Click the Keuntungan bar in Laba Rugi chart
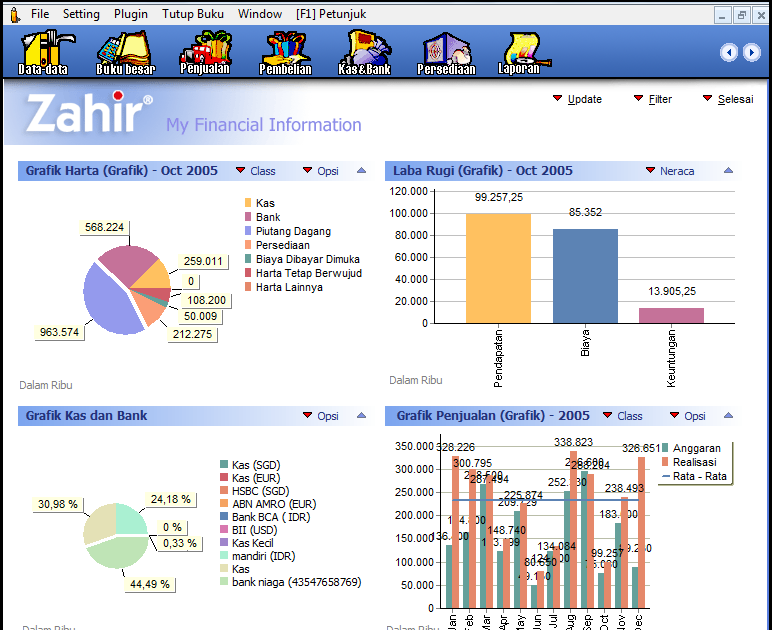772x630 pixels. pyautogui.click(x=672, y=315)
